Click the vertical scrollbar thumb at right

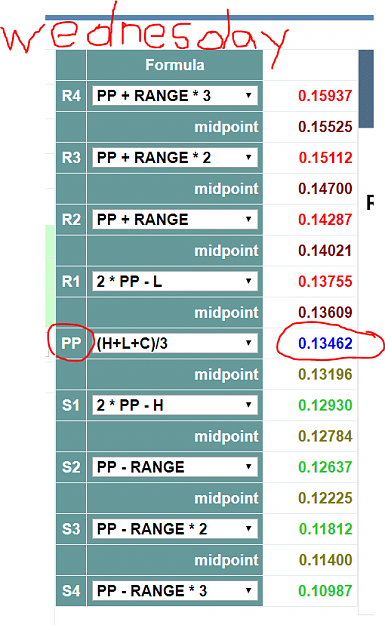[366, 89]
